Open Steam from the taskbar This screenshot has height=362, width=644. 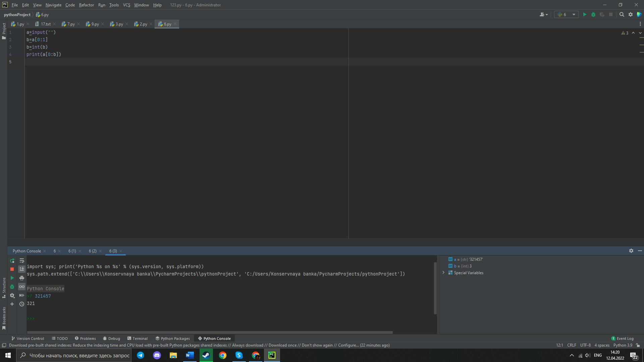206,355
